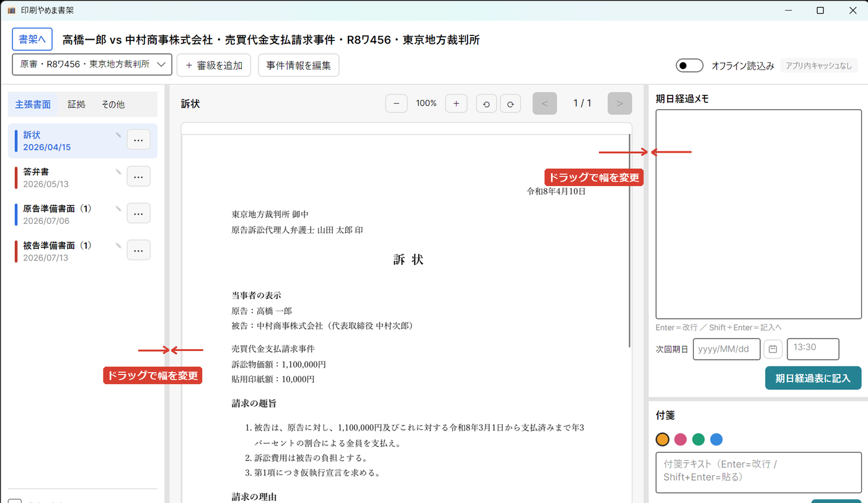This screenshot has width=868, height=503.
Task: Maximize the 印刷やめま書架 window
Action: click(x=820, y=11)
